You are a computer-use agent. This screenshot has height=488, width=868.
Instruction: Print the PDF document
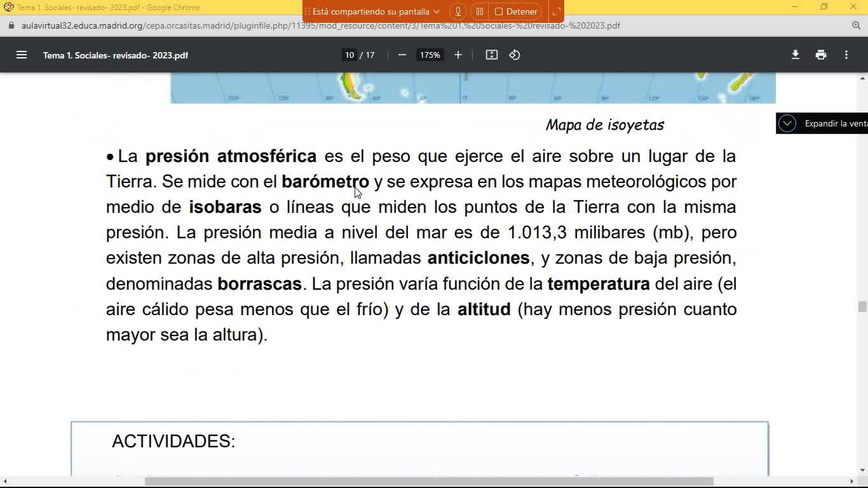click(x=821, y=55)
